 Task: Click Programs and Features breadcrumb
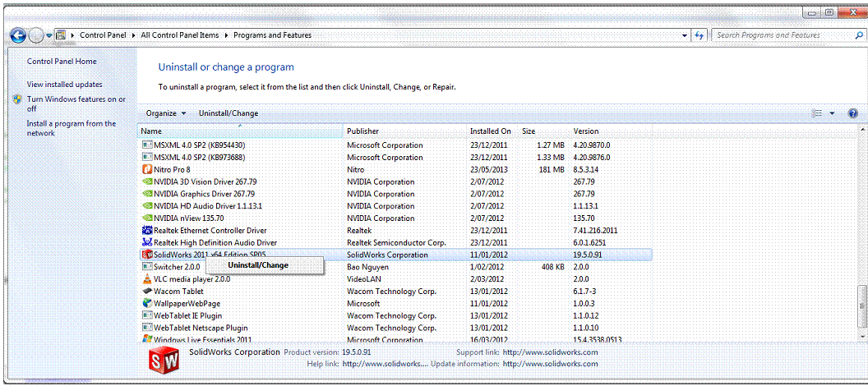272,34
